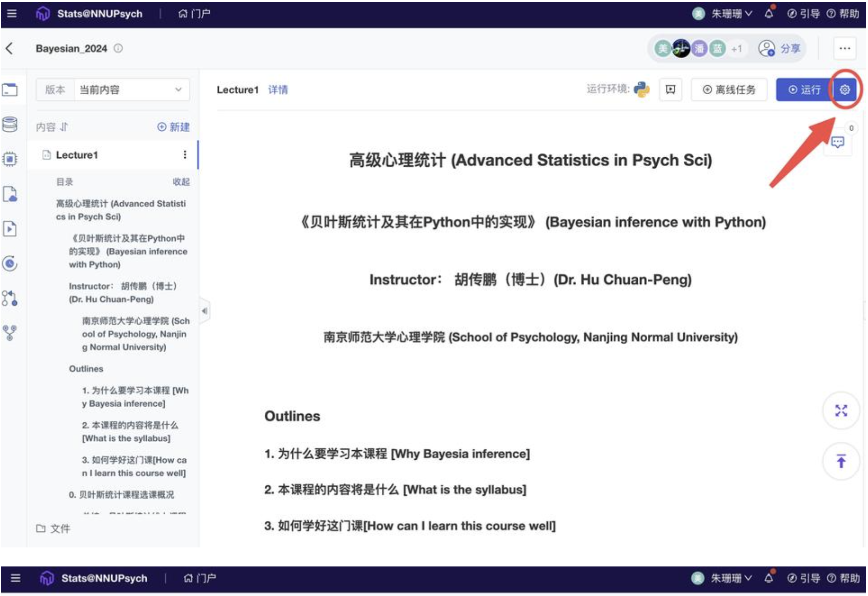
Task: Open the comments panel icon
Action: click(x=837, y=143)
